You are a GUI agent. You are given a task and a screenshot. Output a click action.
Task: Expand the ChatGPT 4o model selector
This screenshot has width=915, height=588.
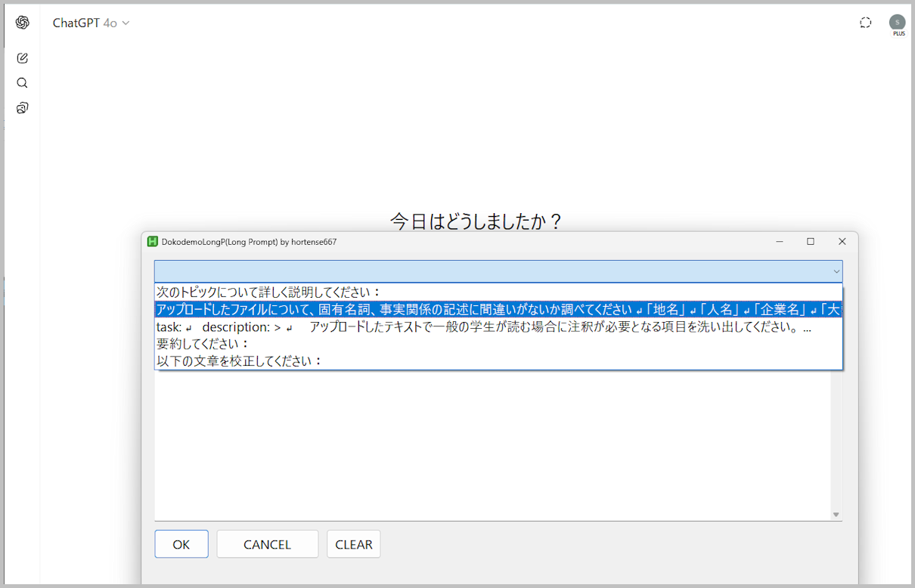point(91,23)
